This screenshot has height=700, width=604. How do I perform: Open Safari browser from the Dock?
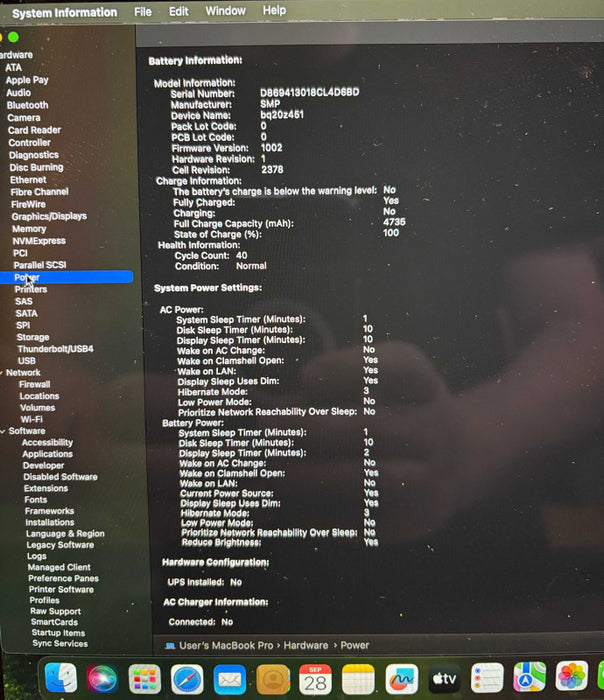(187, 679)
